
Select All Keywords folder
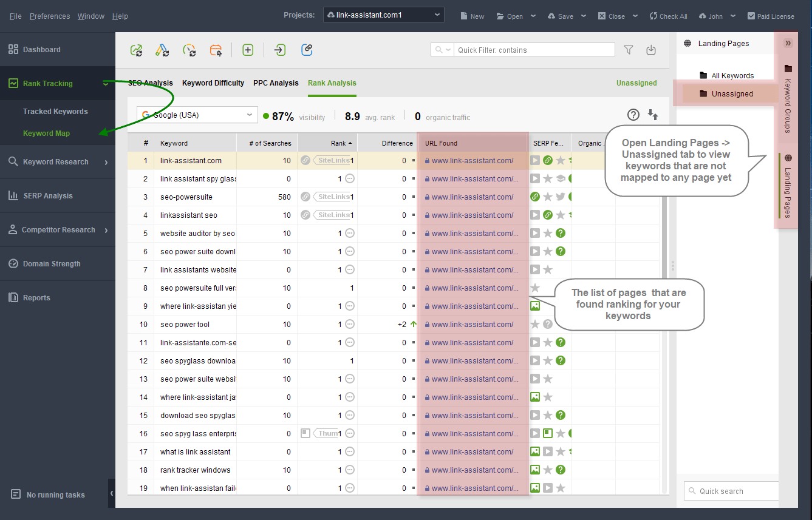(726, 76)
